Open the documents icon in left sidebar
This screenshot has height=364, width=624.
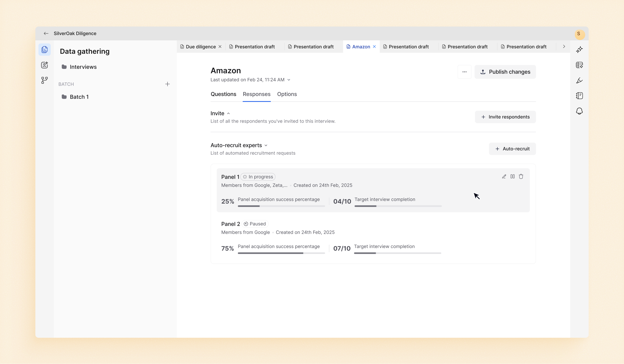coord(44,49)
